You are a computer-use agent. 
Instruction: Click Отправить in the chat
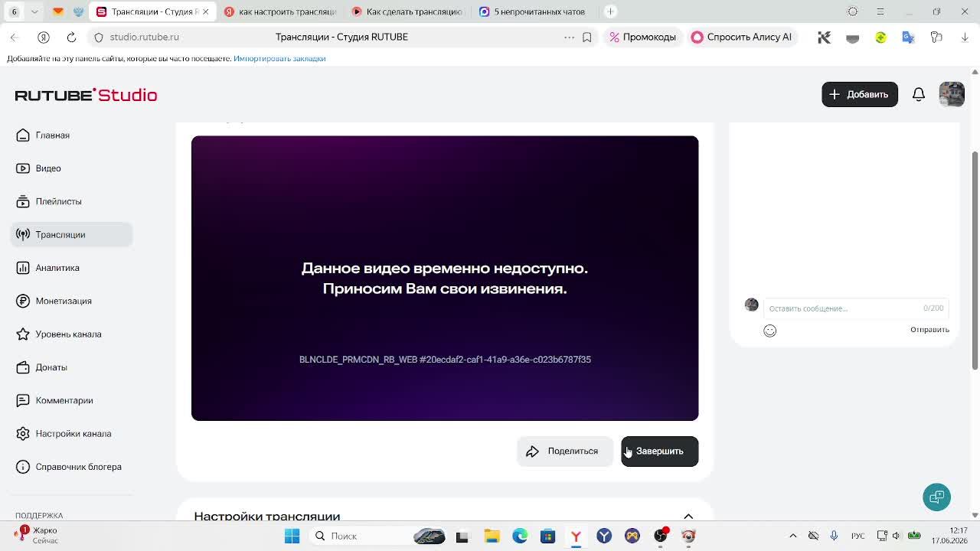[929, 330]
